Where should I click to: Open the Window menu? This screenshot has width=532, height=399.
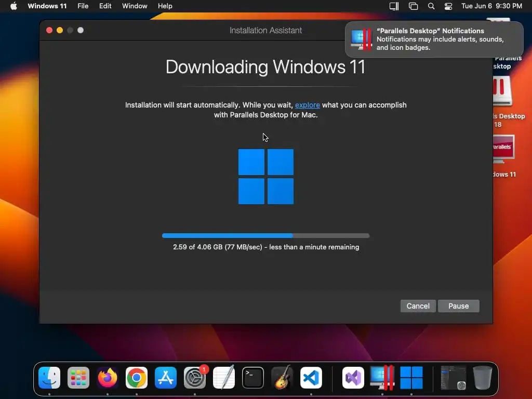(135, 6)
